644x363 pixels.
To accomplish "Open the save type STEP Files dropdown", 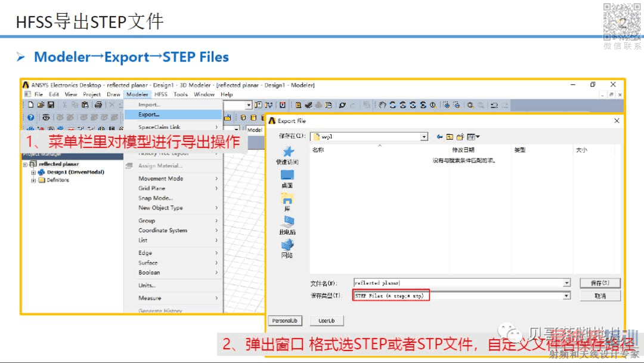I will coord(567,296).
